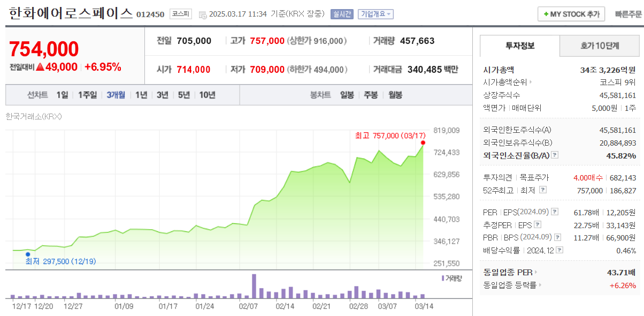Viewport: 644px width, 316px height.
Task: Show the 월봉 candlestick chart
Action: pos(395,95)
